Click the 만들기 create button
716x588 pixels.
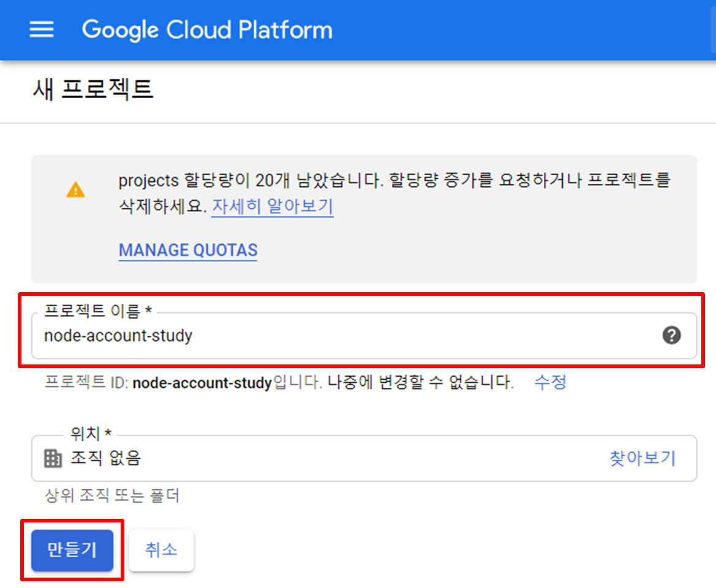tap(72, 550)
